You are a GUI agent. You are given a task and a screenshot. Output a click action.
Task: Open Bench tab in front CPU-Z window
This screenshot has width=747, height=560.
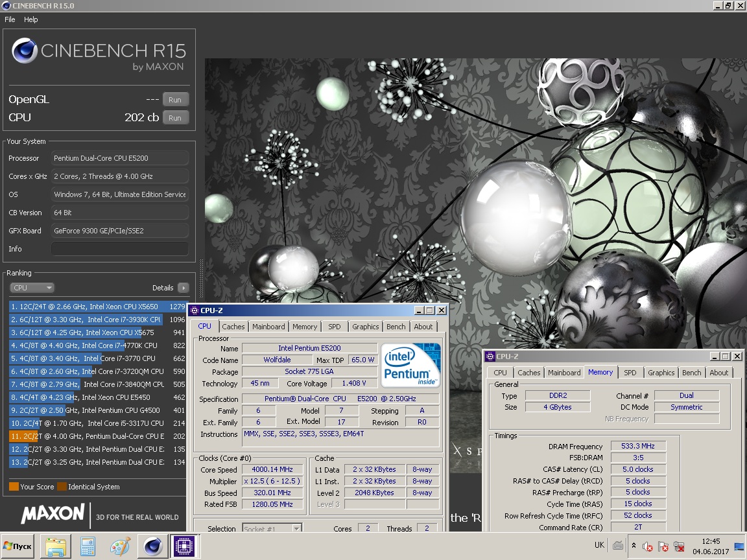tap(396, 327)
